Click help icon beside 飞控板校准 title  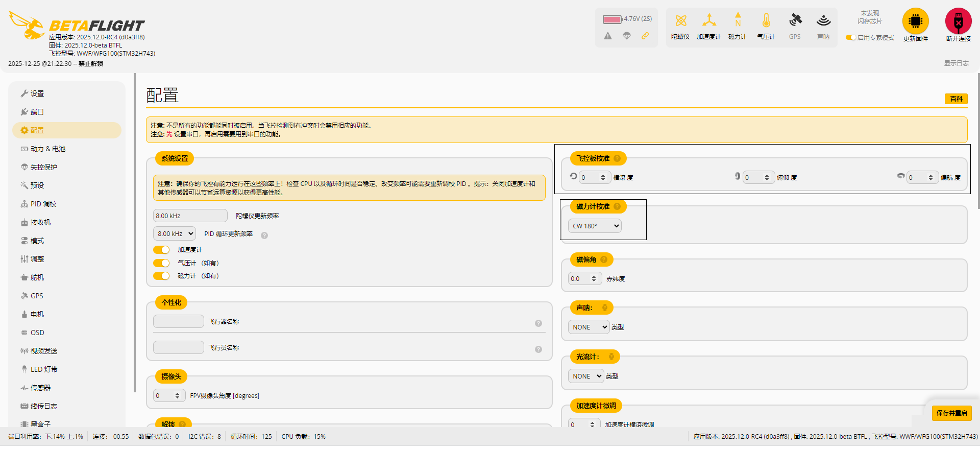click(x=617, y=158)
